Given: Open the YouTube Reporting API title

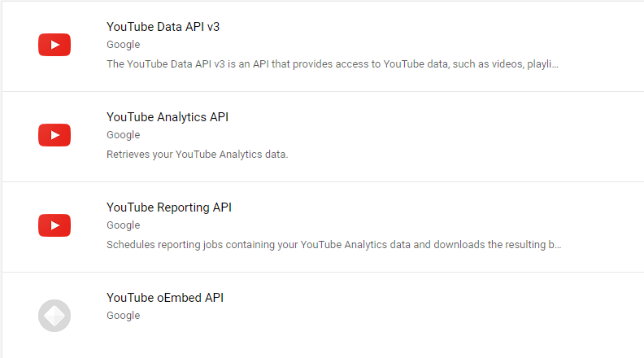Looking at the screenshot, I should (x=169, y=207).
